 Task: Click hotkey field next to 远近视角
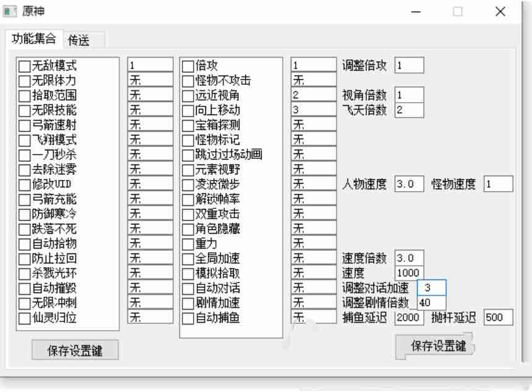pos(314,95)
